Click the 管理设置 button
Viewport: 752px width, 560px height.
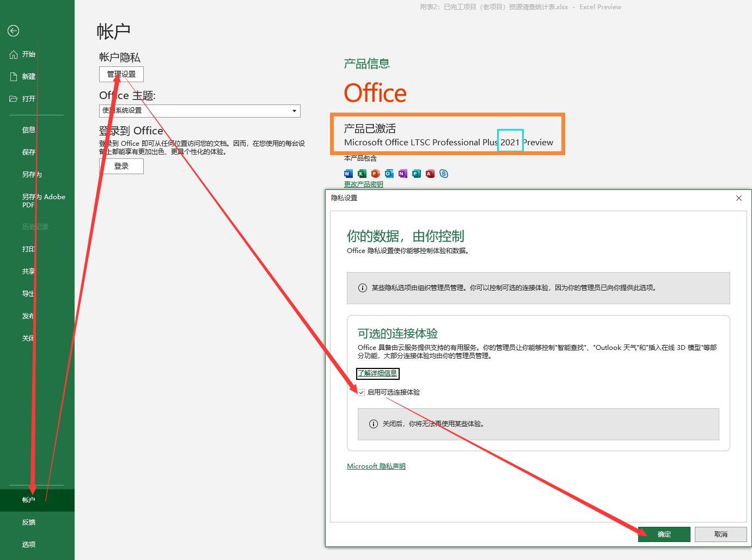click(x=121, y=75)
